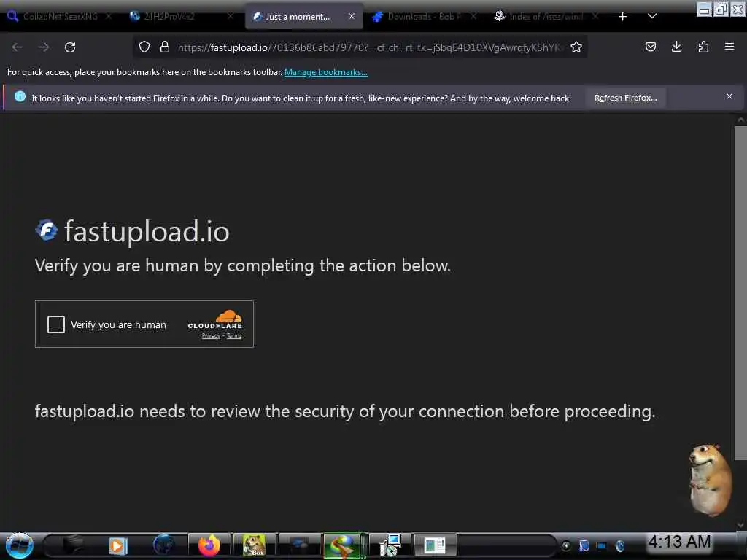Switch to the CollabNet SearXNG tab

click(60, 17)
